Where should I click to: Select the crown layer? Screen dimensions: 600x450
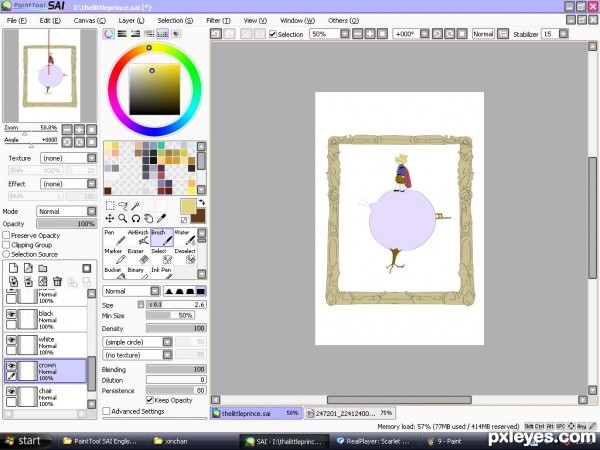46,371
